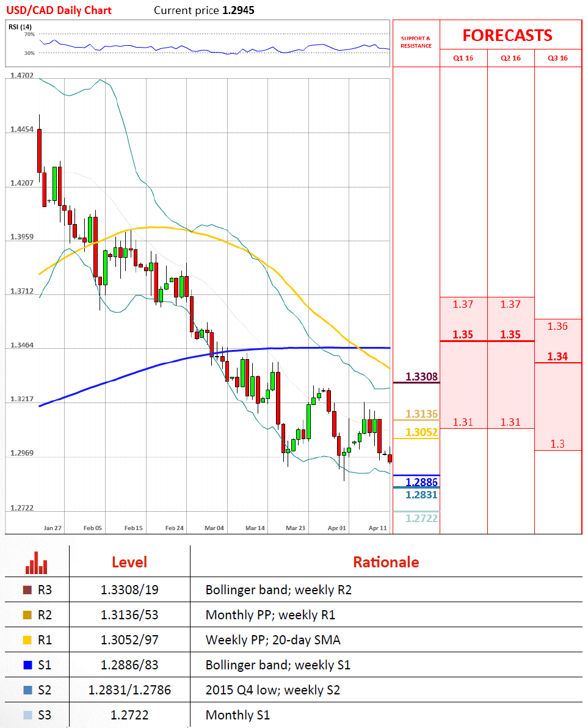This screenshot has width=588, height=728.
Task: Select the Q3 16 forecast column header
Action: pos(558,58)
